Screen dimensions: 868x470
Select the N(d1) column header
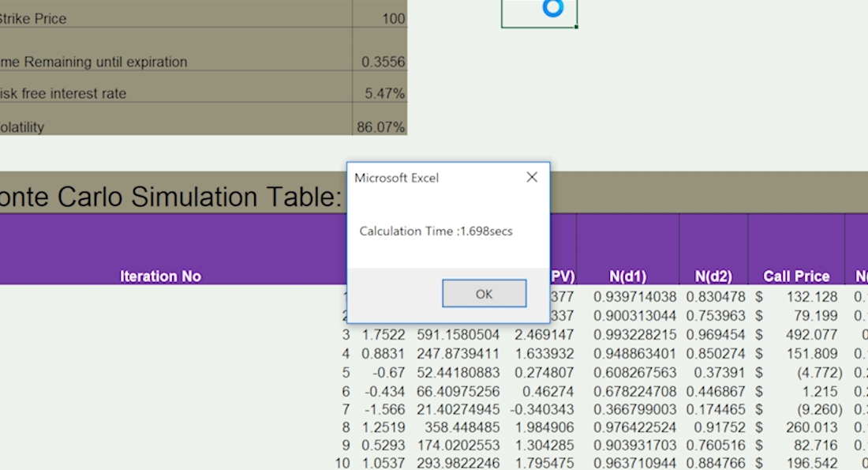(x=627, y=276)
